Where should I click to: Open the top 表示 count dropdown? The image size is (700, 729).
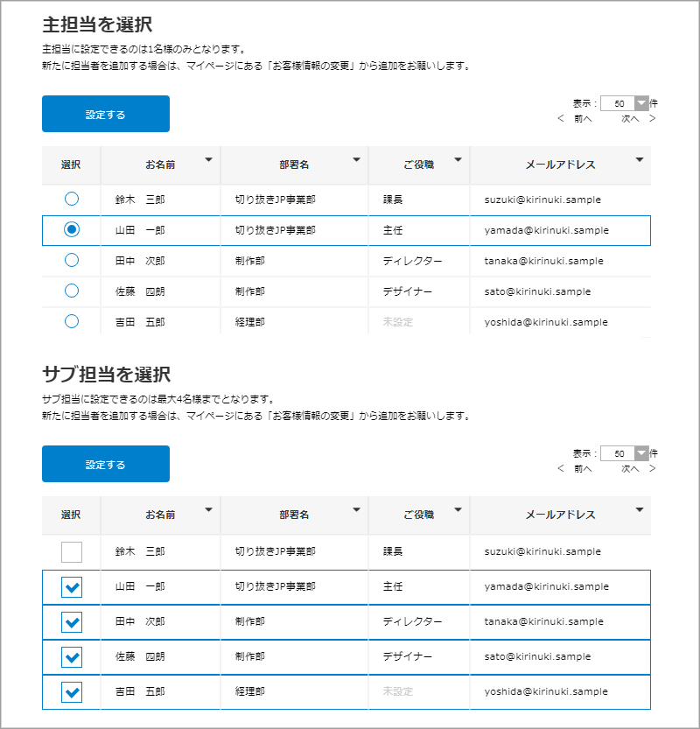(641, 103)
